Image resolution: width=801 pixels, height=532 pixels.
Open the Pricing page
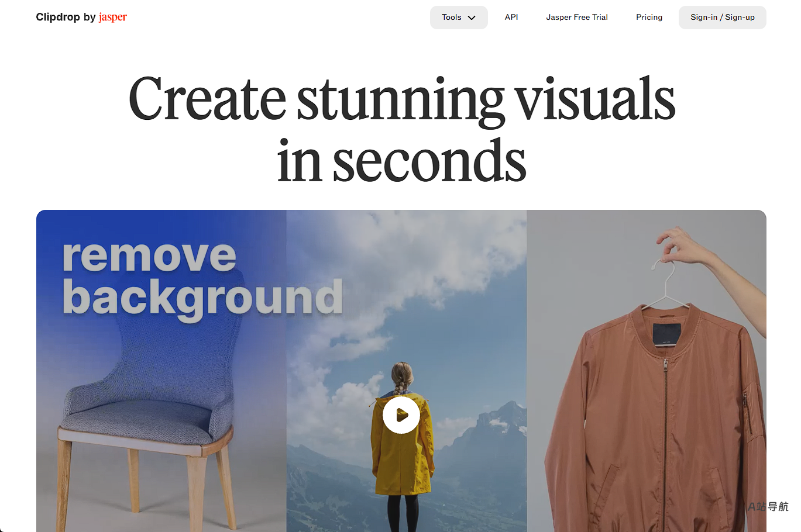[x=649, y=18]
